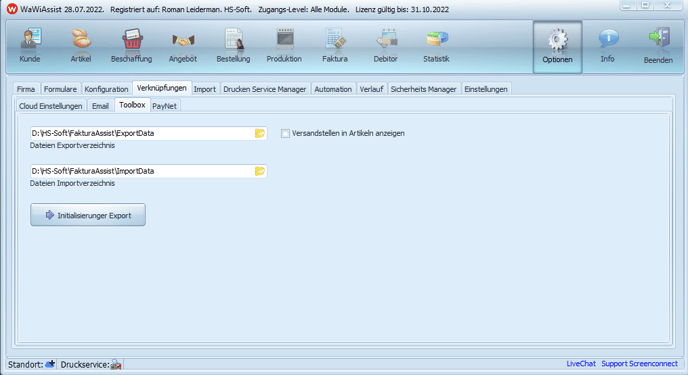Click the Dateien Importverzeichnis label
The height and width of the screenshot is (375, 688).
(x=72, y=183)
